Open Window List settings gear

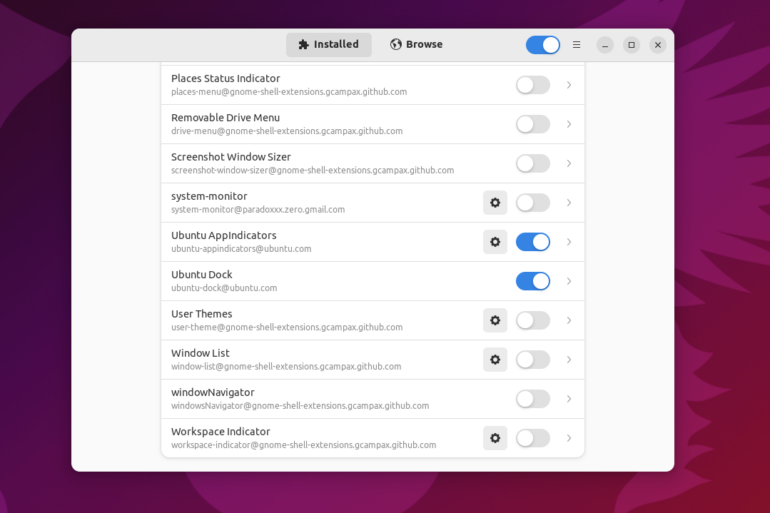[495, 360]
